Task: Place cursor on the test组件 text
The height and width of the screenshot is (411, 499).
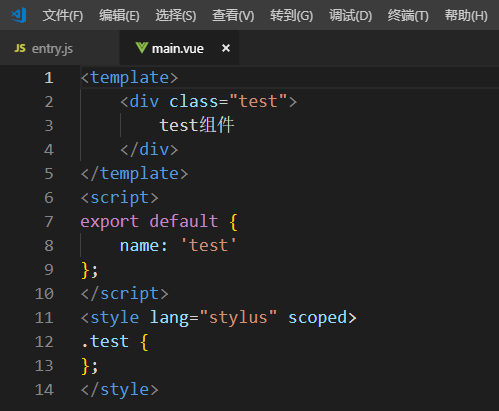Action: pos(197,125)
